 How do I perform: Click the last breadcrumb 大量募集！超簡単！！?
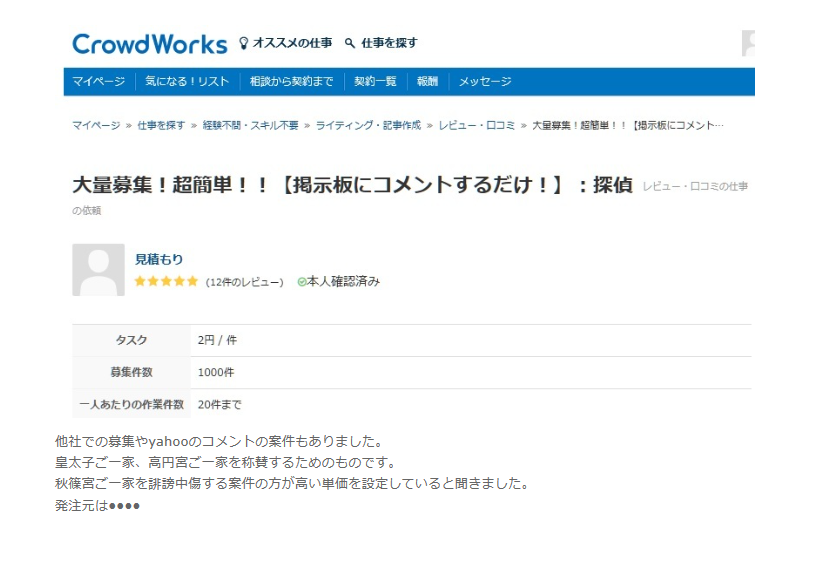[x=628, y=126]
